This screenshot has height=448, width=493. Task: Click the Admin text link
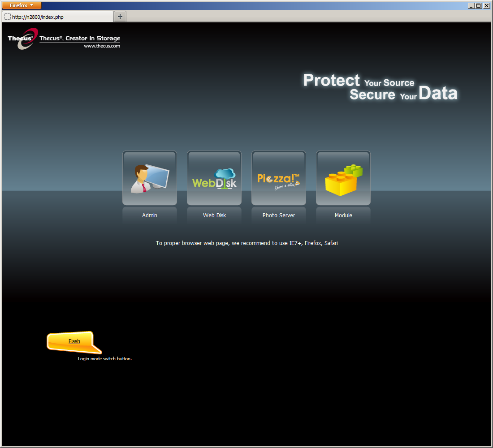coord(149,215)
